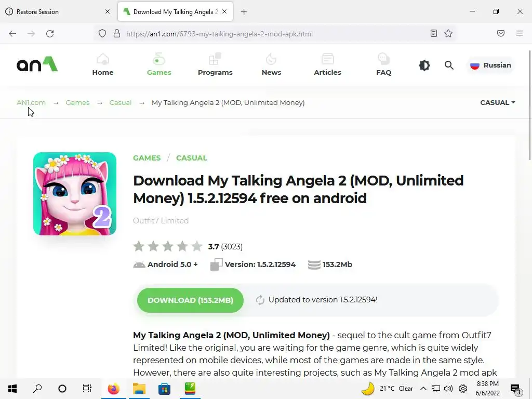Screen dimensions: 532x399
Task: Click the Games breadcrumb link
Action: [x=77, y=102]
